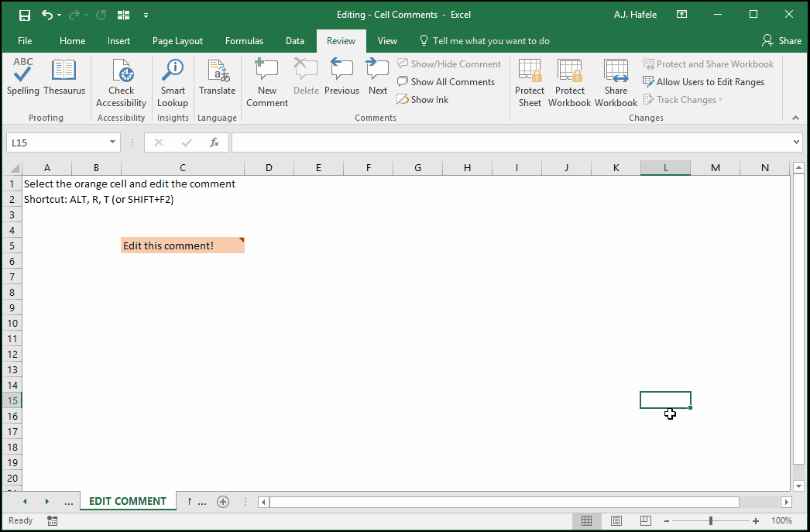
Task: Click the Share button
Action: point(782,41)
